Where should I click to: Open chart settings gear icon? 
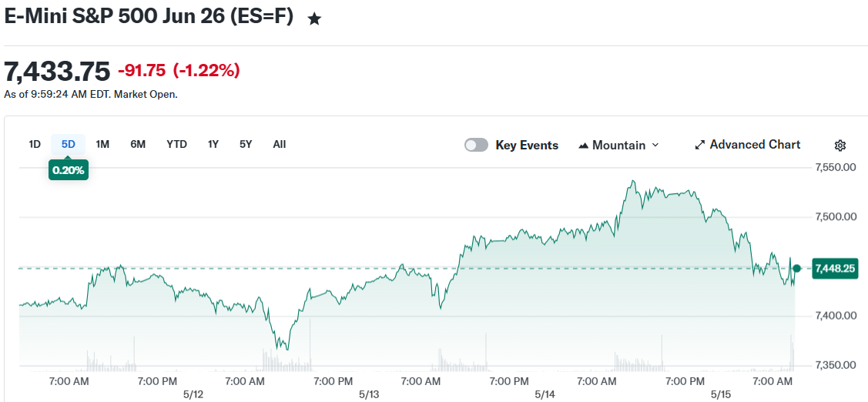tap(840, 146)
